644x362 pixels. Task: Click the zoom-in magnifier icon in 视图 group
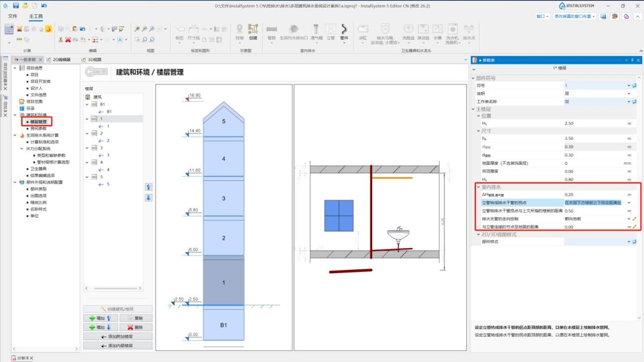click(x=137, y=29)
